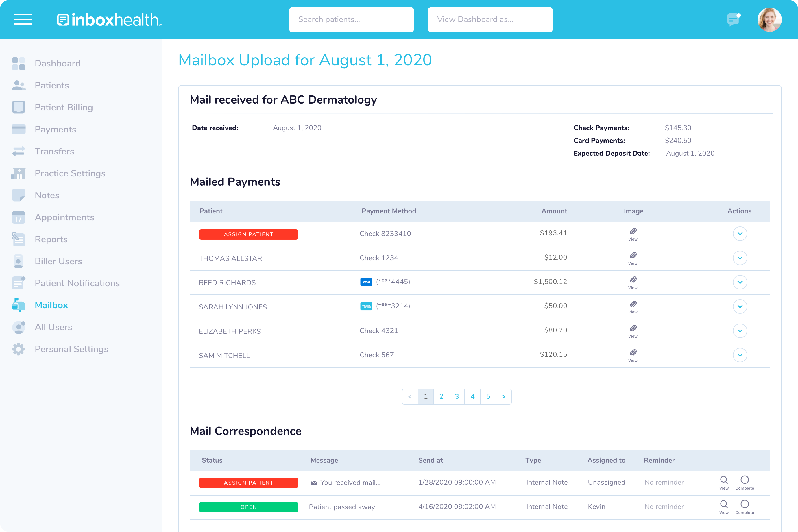
Task: Click the profile avatar in the top right
Action: coord(769,19)
